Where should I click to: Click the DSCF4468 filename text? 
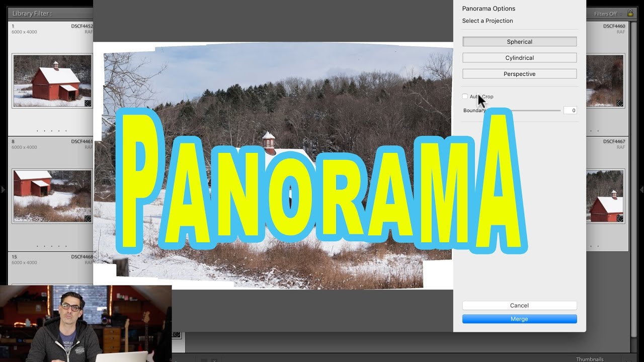82,256
